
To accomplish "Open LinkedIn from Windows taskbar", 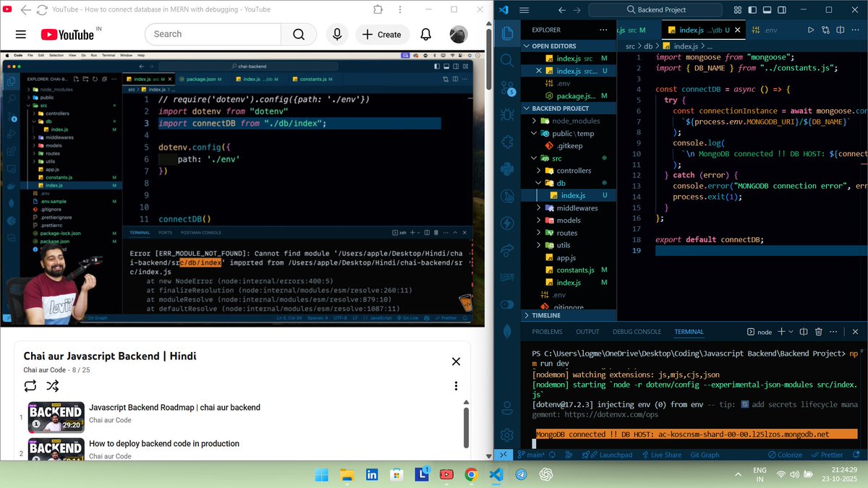I will click(x=372, y=474).
